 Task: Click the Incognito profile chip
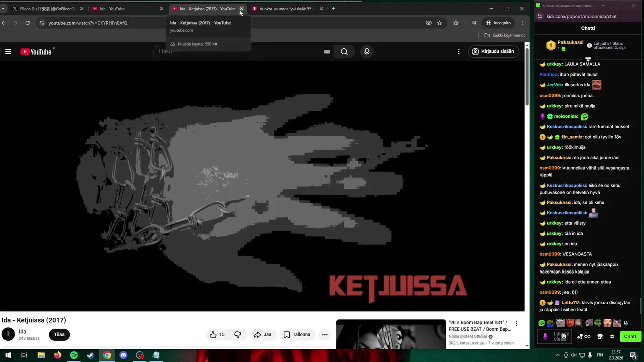(x=498, y=23)
